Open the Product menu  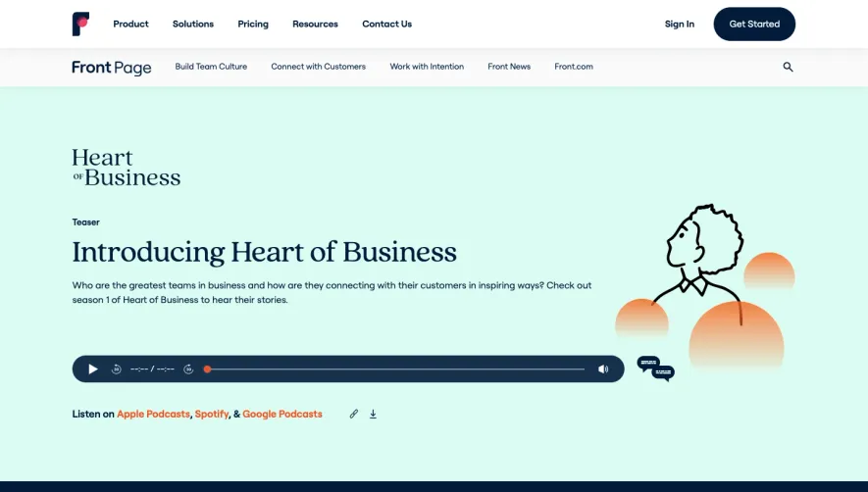[x=130, y=24]
